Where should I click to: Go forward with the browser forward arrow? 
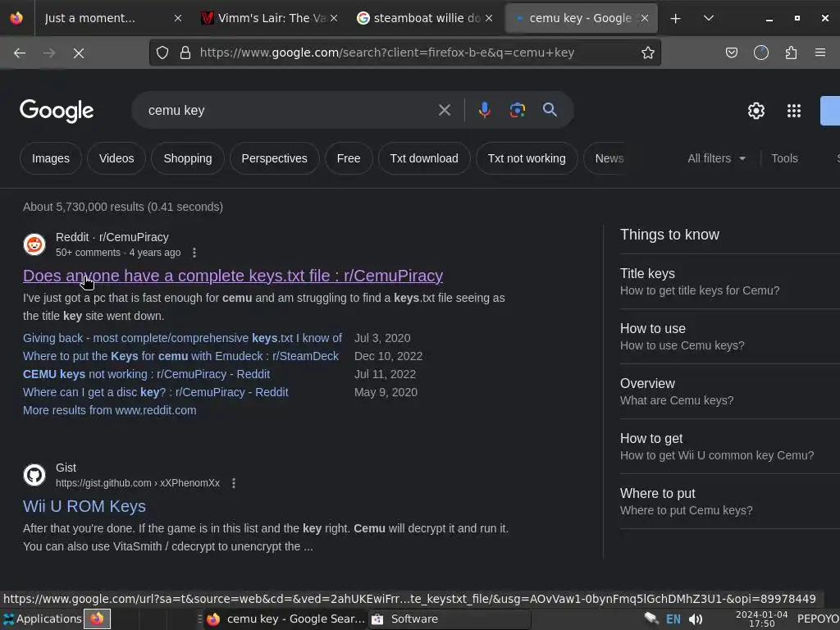[x=49, y=53]
